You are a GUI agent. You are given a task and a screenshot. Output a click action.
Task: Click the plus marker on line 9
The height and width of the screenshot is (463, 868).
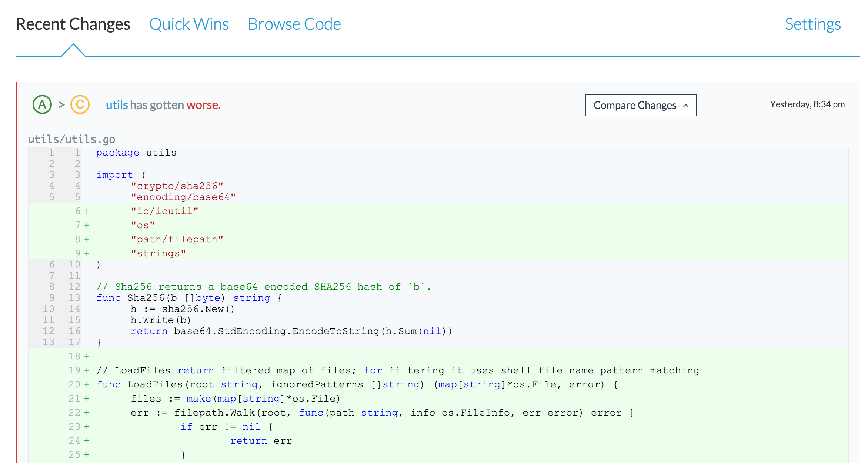(87, 253)
